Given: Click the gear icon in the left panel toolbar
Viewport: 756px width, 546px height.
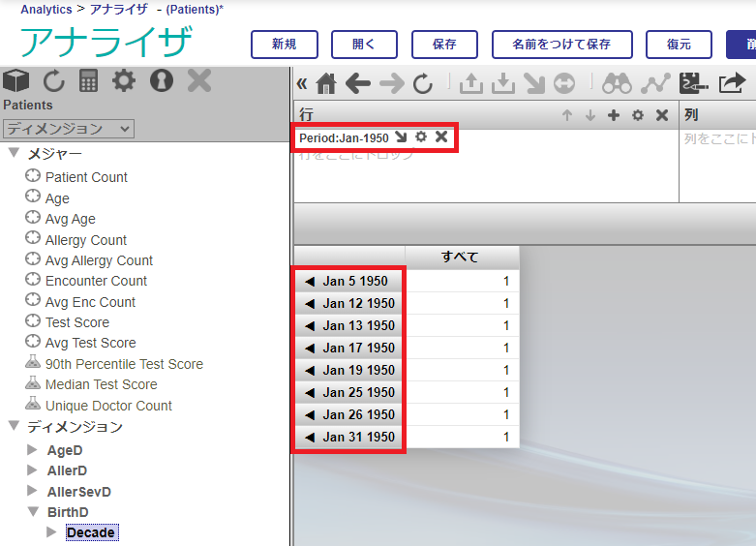Looking at the screenshot, I should pyautogui.click(x=124, y=81).
